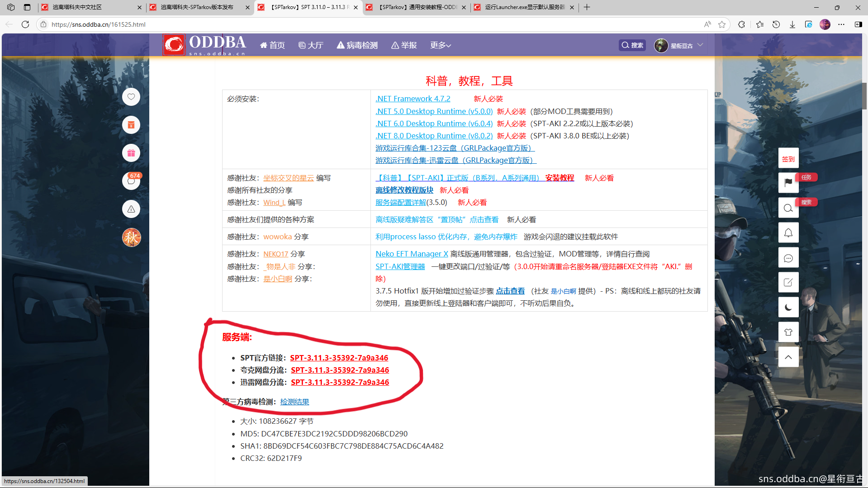The width and height of the screenshot is (868, 488).
Task: Open the author avatar in left sidebar
Action: [x=132, y=237]
